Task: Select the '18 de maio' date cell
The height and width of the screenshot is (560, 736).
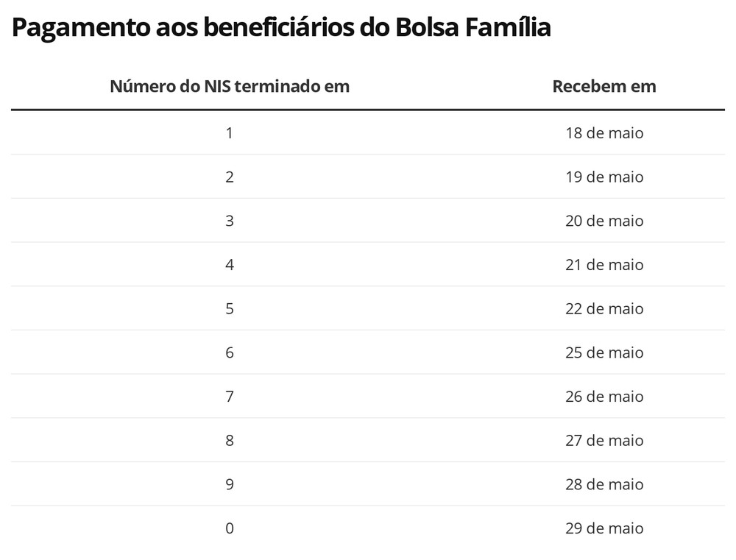Action: tap(604, 133)
